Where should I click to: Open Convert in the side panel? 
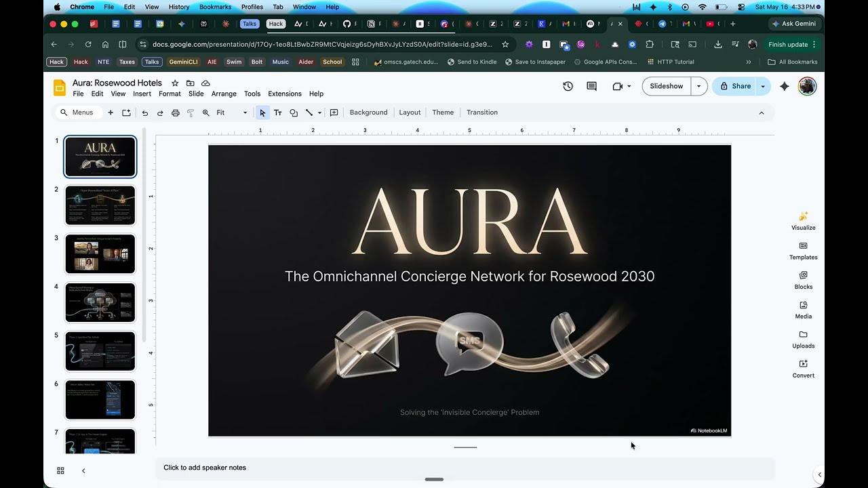click(804, 368)
